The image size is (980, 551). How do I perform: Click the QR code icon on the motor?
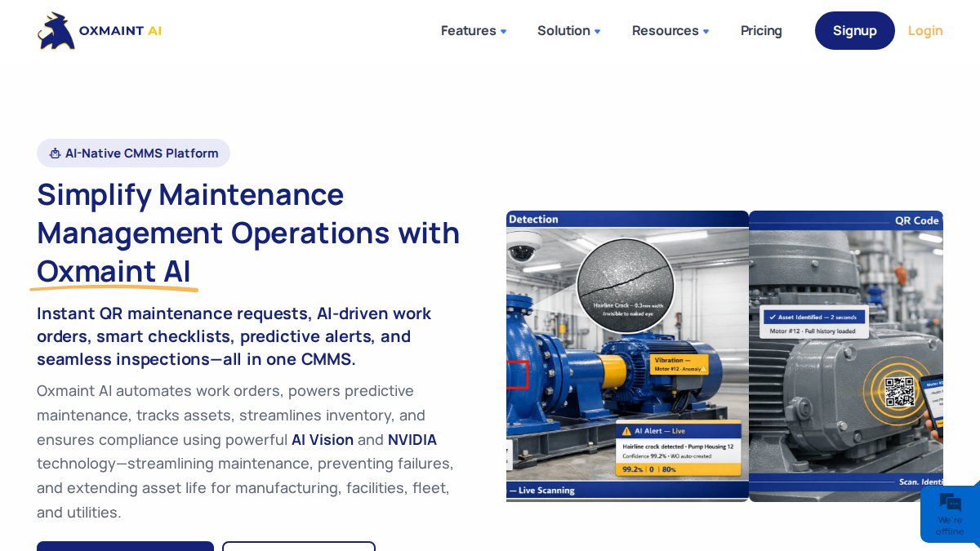click(899, 391)
